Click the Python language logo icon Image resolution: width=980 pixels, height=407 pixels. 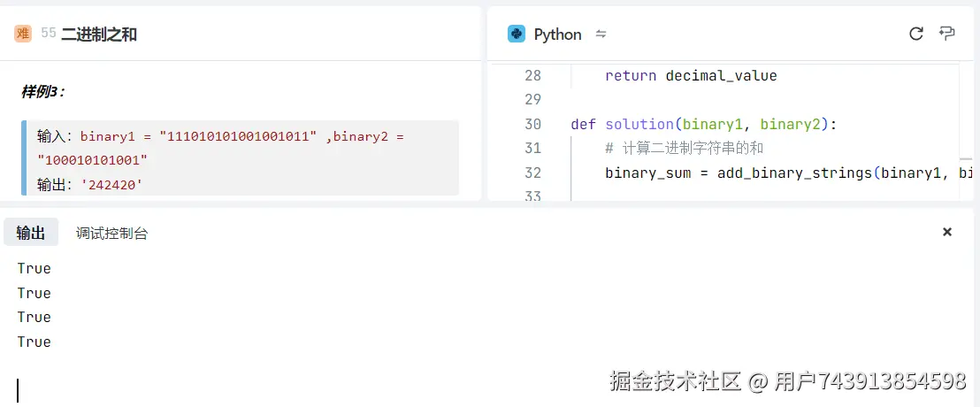[x=516, y=35]
